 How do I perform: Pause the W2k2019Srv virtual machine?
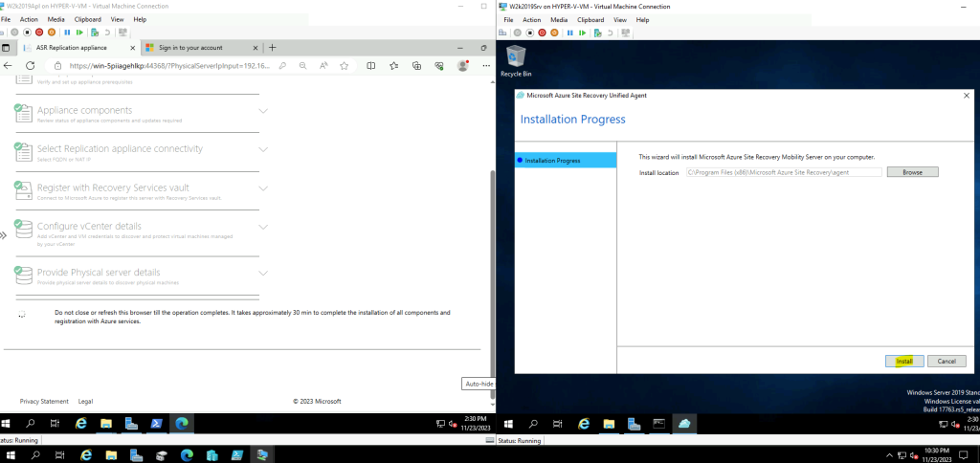(x=570, y=33)
